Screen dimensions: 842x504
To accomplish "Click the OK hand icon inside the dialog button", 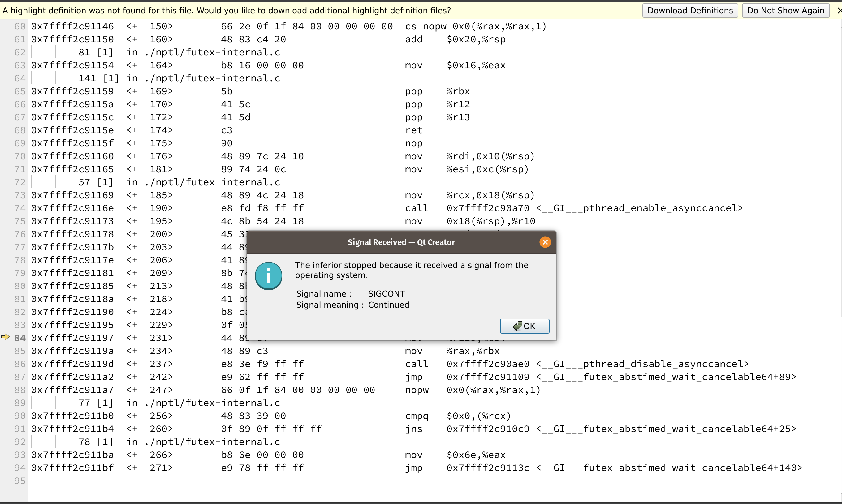I will (518, 325).
